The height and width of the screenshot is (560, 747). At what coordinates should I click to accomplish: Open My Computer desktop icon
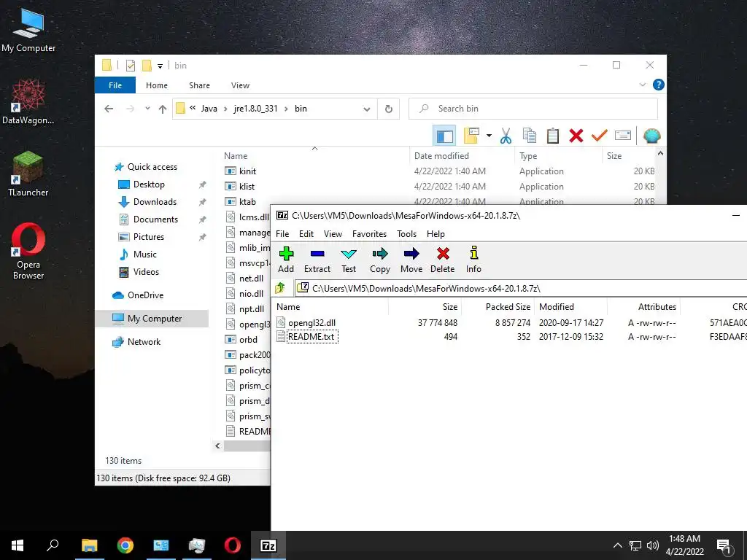[28, 29]
